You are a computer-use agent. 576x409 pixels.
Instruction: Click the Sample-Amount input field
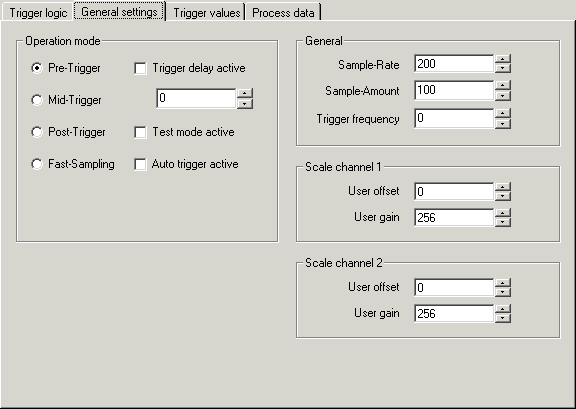point(454,90)
